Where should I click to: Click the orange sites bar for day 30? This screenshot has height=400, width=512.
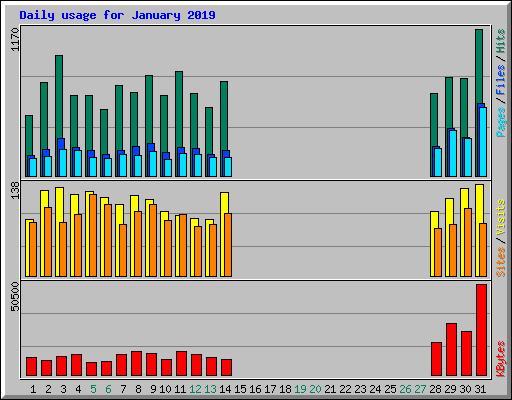[468, 242]
